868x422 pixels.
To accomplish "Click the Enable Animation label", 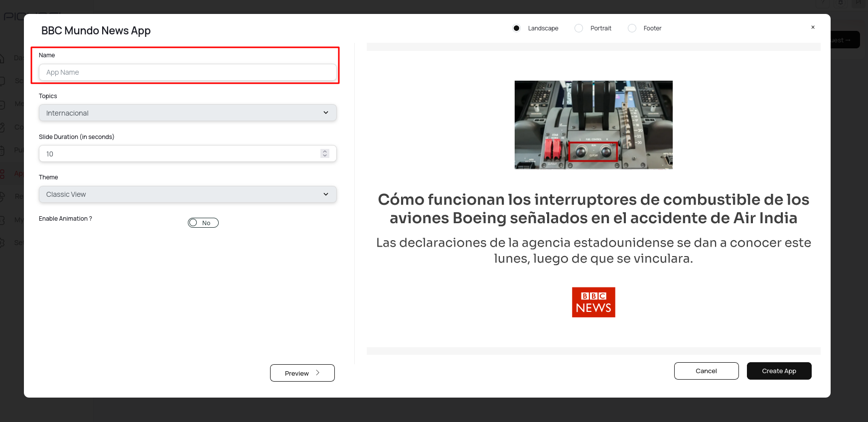I will pos(65,219).
